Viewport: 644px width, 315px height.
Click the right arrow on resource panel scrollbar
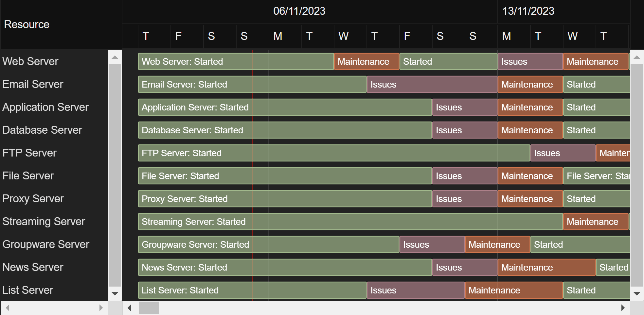pos(101,308)
